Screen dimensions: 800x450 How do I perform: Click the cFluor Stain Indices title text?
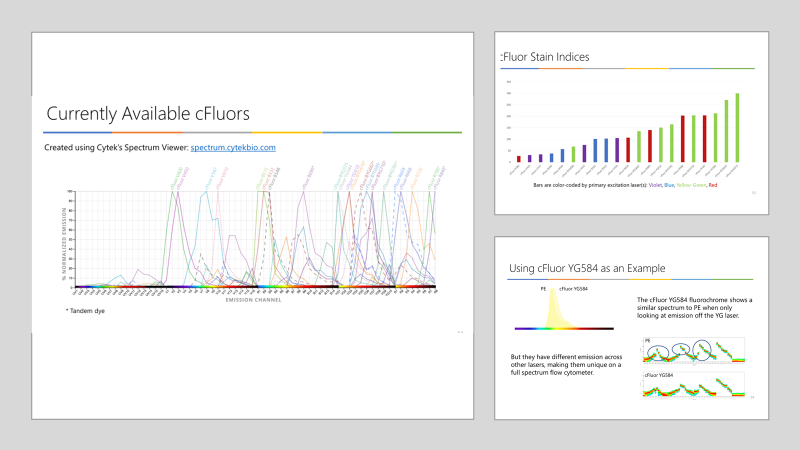pyautogui.click(x=546, y=57)
